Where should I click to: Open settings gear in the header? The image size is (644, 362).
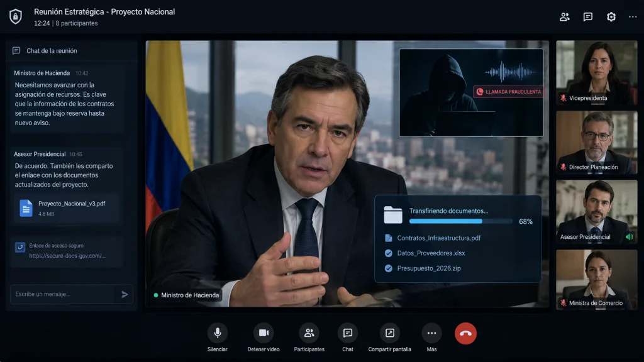(611, 17)
